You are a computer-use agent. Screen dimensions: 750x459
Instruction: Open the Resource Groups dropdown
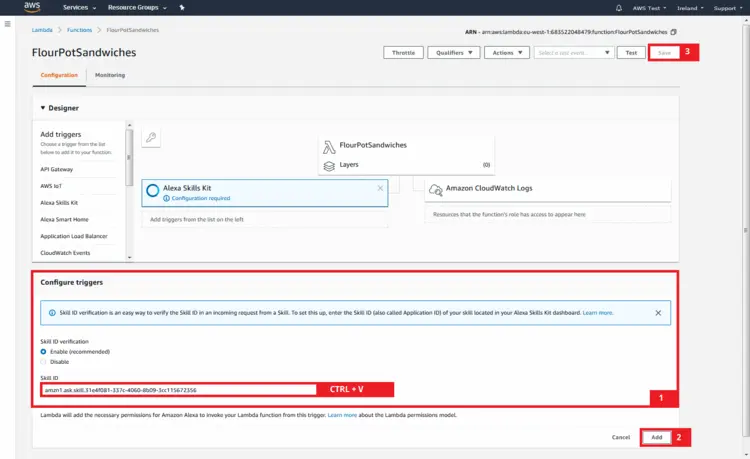pos(137,8)
